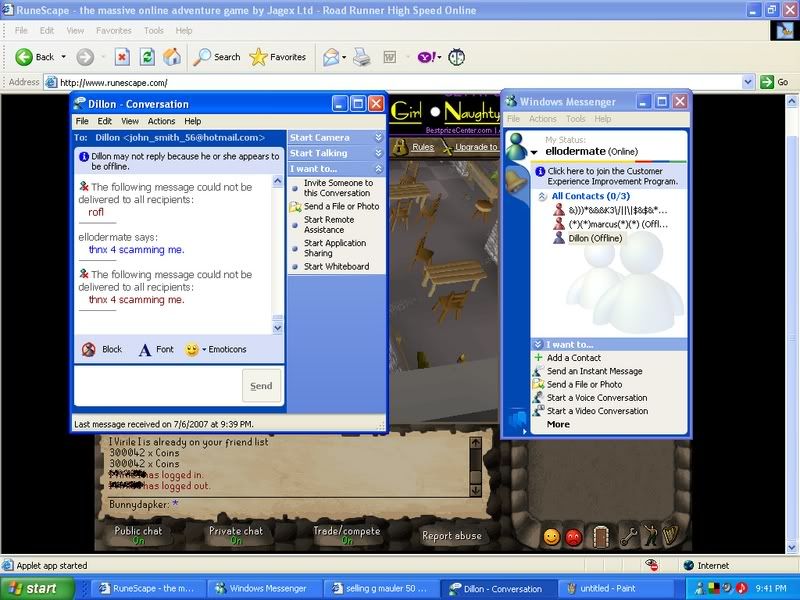Viewport: 800px width, 600px height.
Task: Click the Send a File or Photo icon in conversation
Action: pyautogui.click(x=295, y=207)
